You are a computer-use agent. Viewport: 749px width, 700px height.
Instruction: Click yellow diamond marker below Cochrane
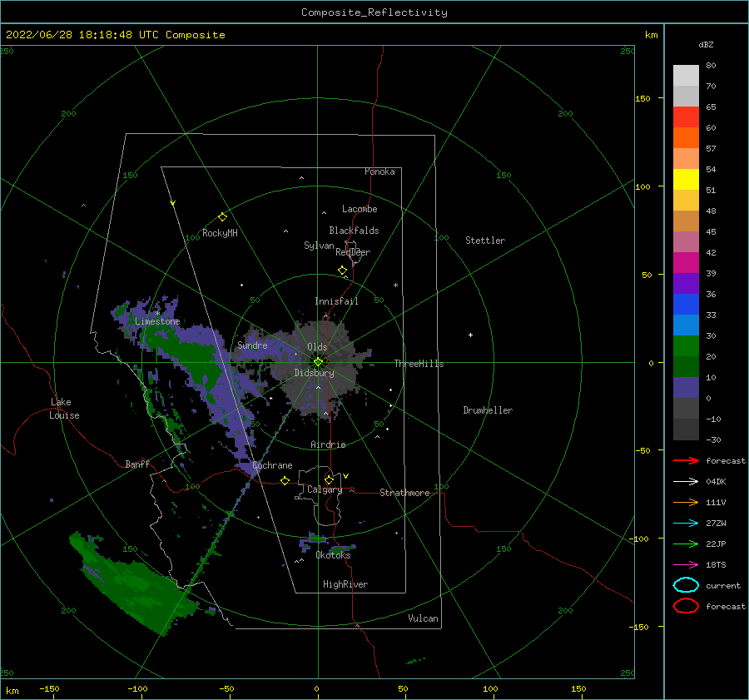pyautogui.click(x=285, y=480)
